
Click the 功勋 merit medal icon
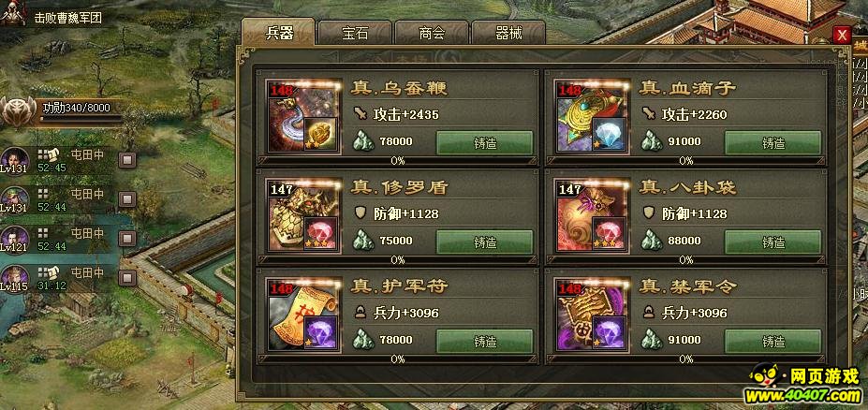tap(18, 111)
